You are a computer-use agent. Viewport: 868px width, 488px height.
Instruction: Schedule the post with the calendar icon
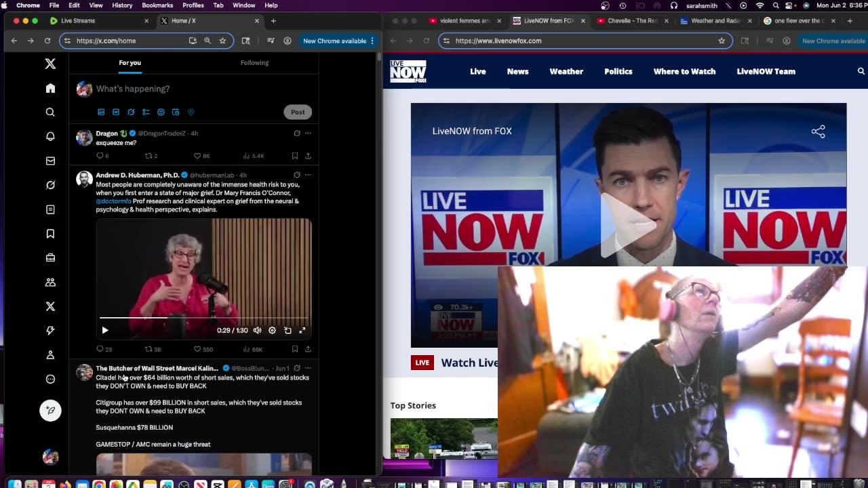pyautogui.click(x=176, y=112)
